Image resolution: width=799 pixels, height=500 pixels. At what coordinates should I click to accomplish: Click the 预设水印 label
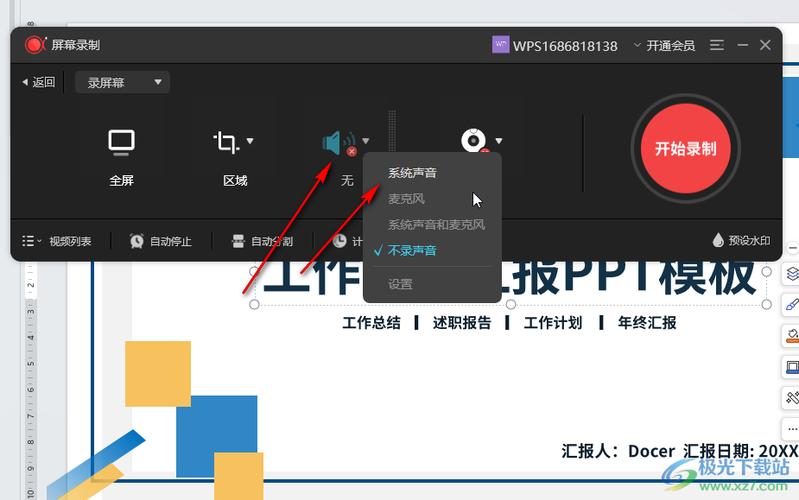click(x=749, y=241)
